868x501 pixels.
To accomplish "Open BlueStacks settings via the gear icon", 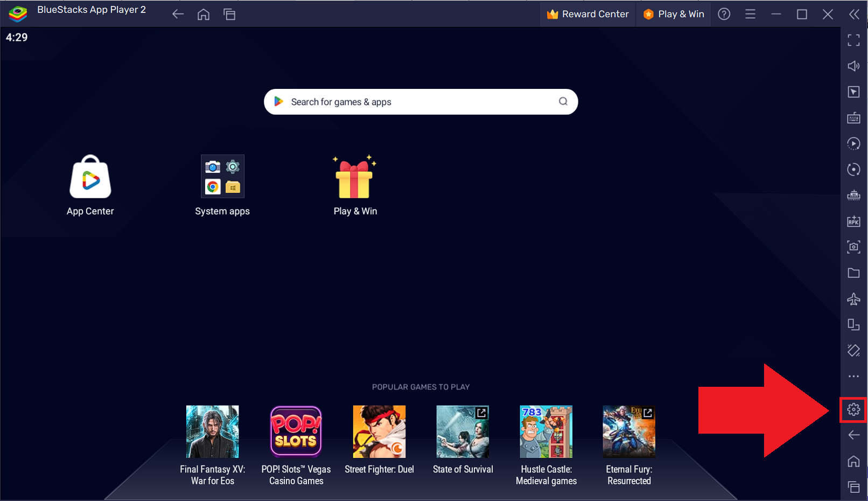I will (x=853, y=410).
